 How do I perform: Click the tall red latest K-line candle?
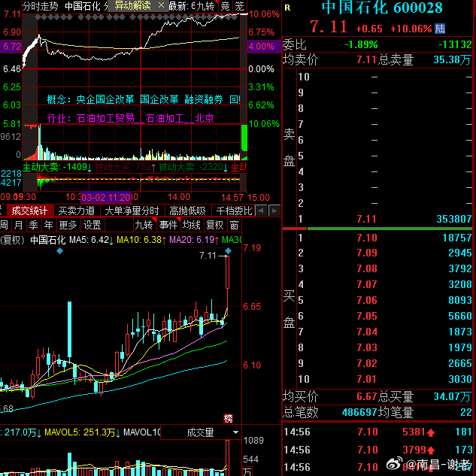point(227,272)
